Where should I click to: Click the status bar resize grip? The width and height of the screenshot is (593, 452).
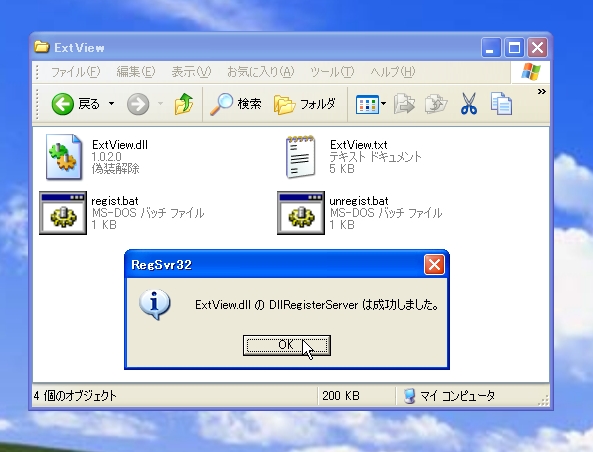click(x=543, y=401)
